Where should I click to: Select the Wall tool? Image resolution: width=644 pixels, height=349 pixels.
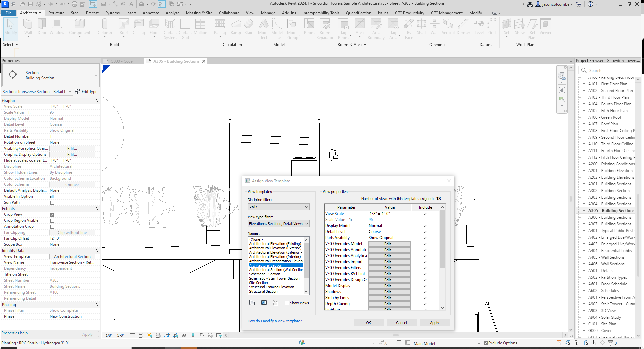[x=28, y=27]
